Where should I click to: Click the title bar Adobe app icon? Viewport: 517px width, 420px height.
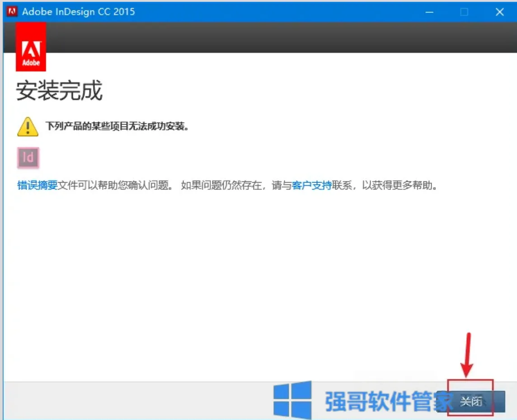12,12
